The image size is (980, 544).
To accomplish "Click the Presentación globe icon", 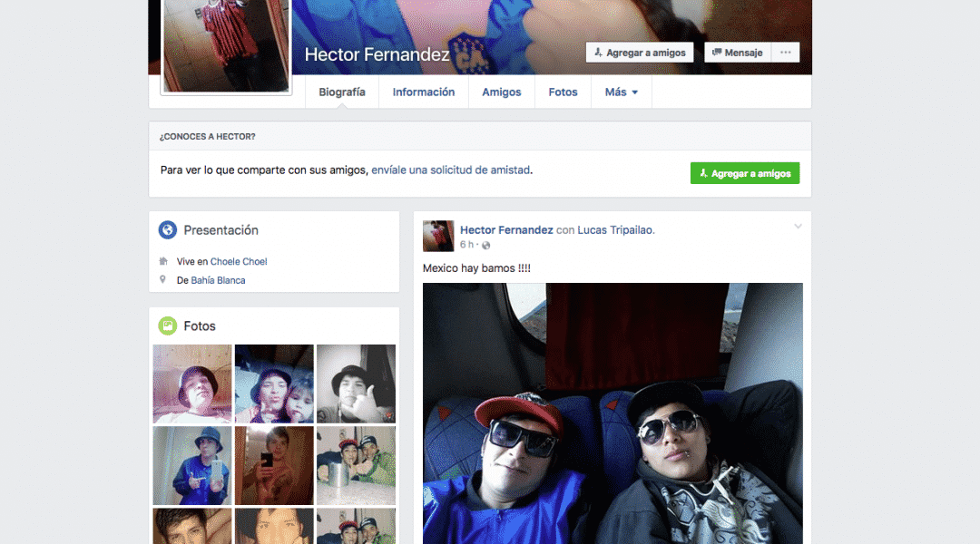I will coord(168,230).
